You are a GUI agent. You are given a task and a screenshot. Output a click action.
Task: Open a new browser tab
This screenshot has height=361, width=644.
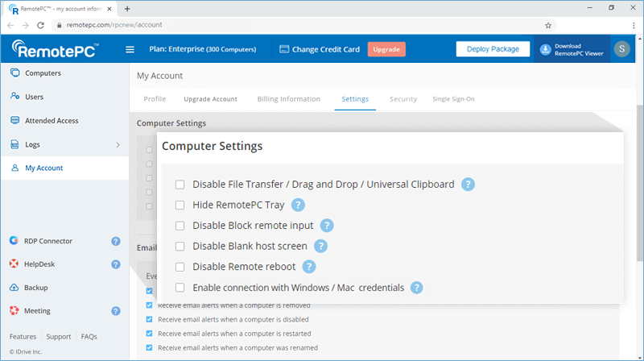coord(127,9)
